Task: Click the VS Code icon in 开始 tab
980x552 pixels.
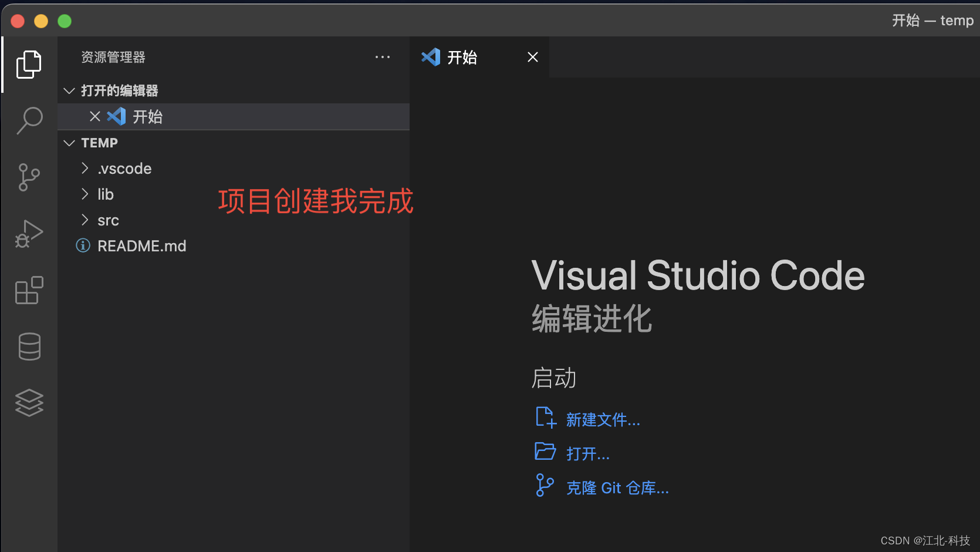Action: pyautogui.click(x=431, y=57)
